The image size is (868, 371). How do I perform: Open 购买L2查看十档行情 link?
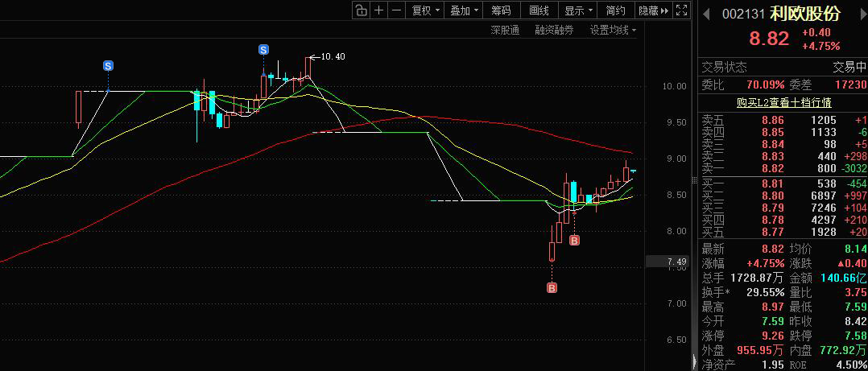(784, 103)
